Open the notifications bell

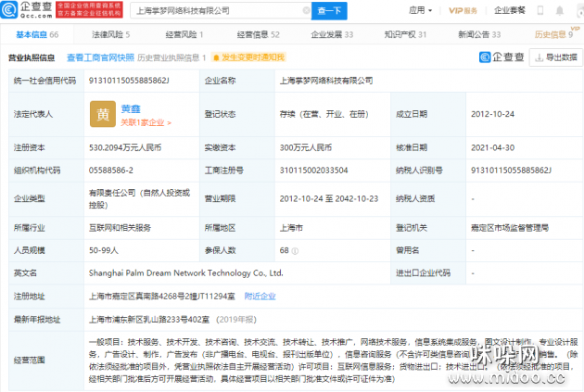(559, 10)
